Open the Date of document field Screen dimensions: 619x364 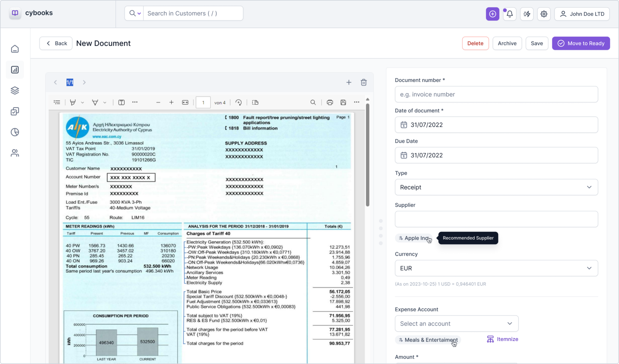tap(496, 125)
